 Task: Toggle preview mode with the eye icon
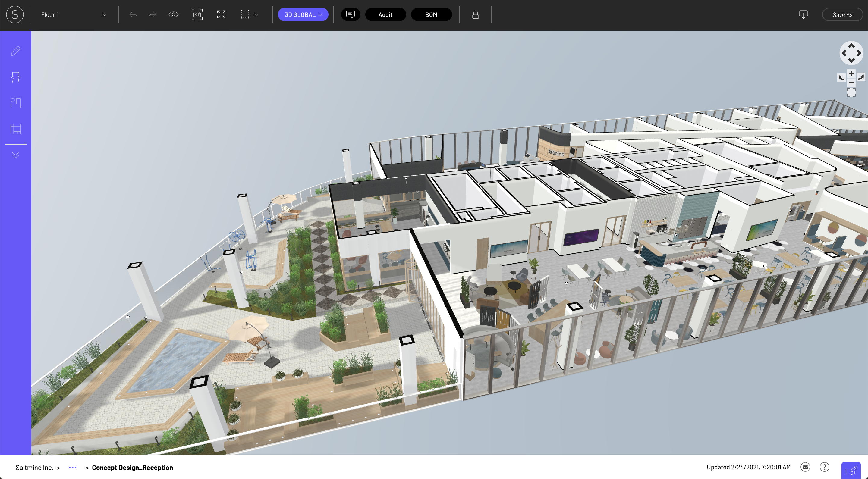tap(173, 14)
